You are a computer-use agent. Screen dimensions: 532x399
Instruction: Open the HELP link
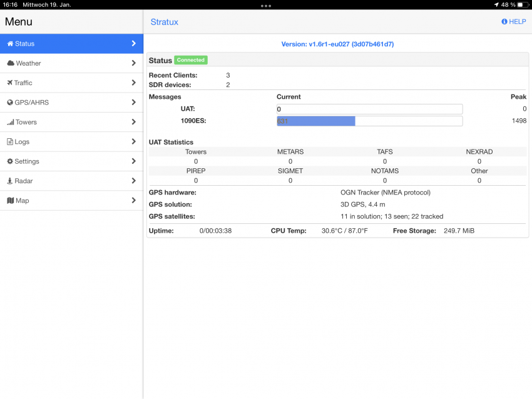[x=514, y=22]
